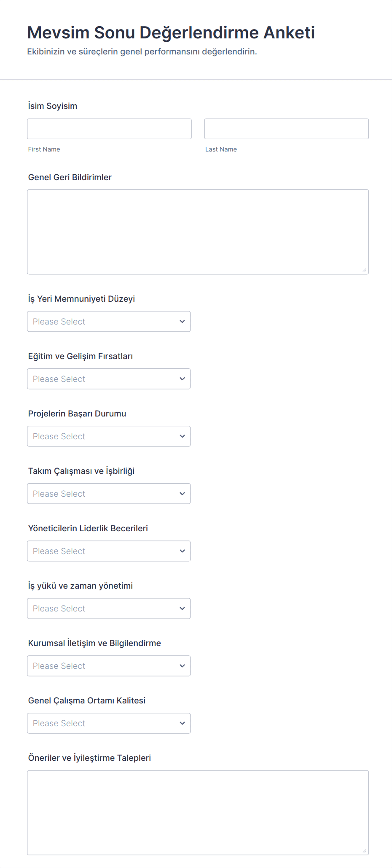
Task: Click the chevron arrow of Genel Çalışma Ortamı Kalitesi
Action: coord(182,723)
